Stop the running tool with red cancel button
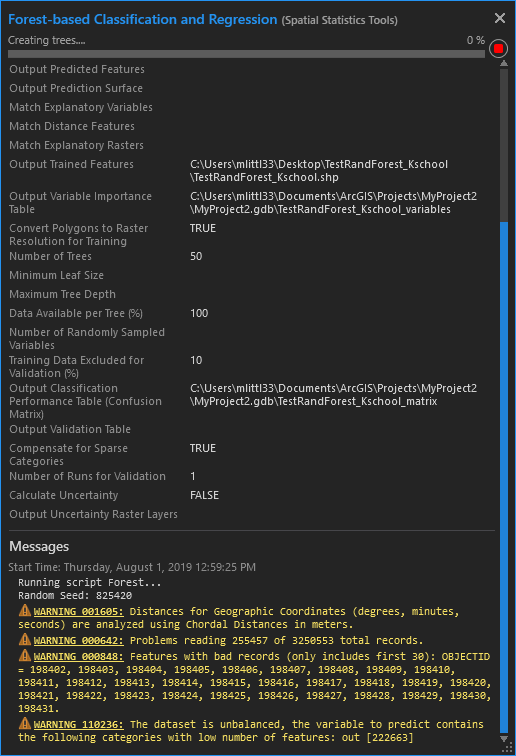Image resolution: width=516 pixels, height=756 pixels. (498, 48)
